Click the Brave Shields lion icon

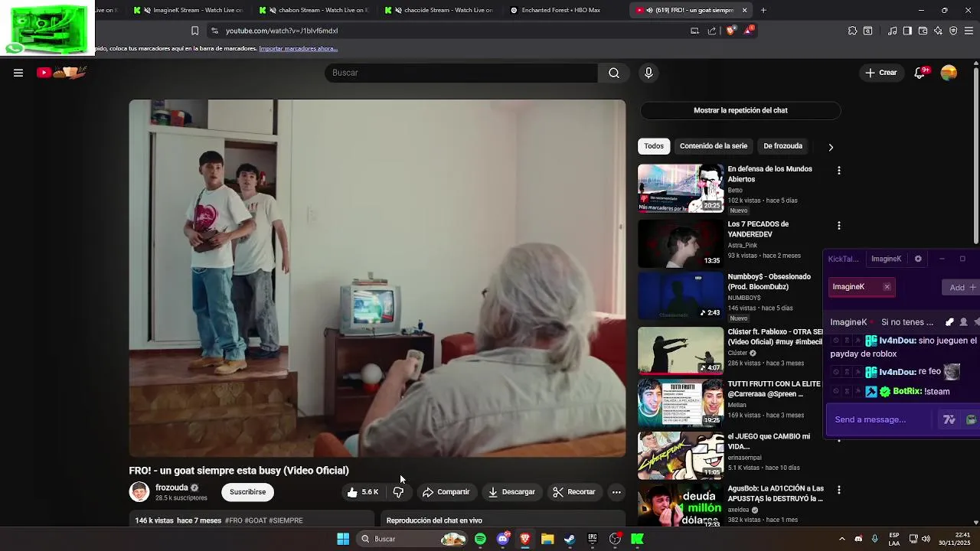click(x=730, y=31)
